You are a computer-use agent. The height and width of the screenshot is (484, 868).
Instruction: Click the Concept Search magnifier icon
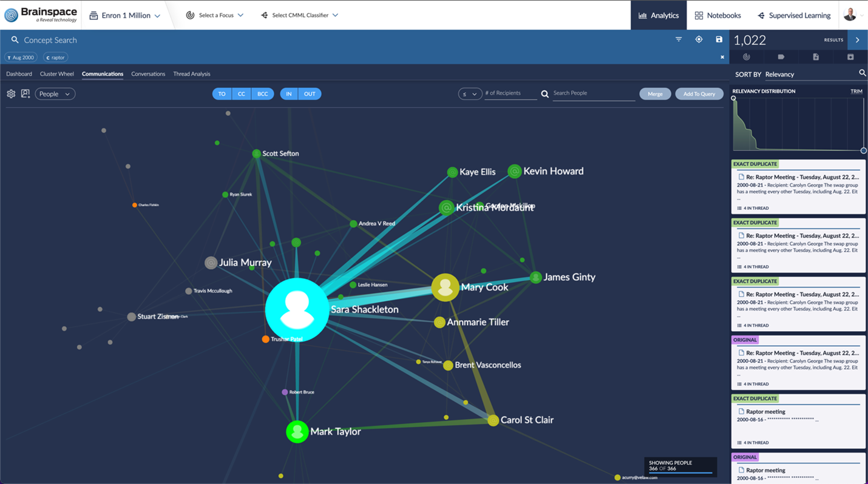[15, 40]
